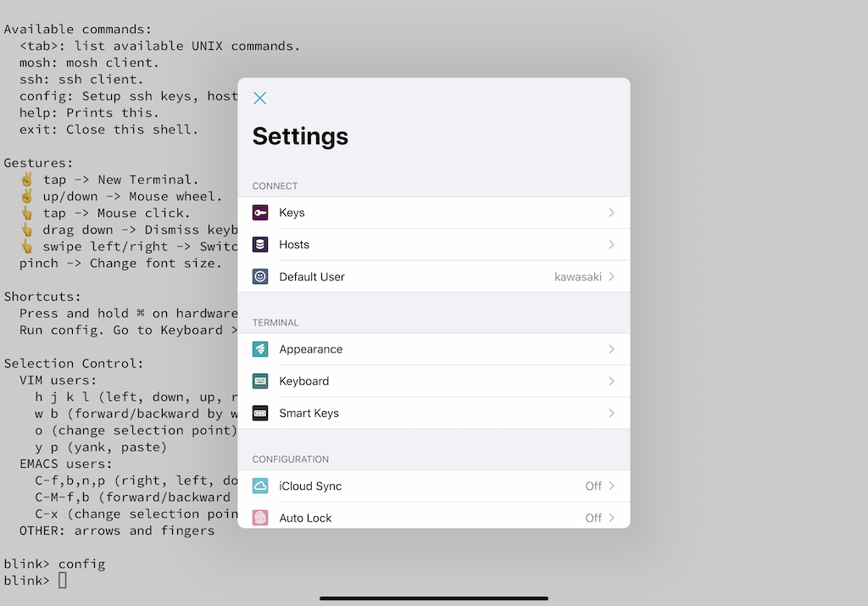
Task: Open Appearance settings
Action: [x=434, y=349]
